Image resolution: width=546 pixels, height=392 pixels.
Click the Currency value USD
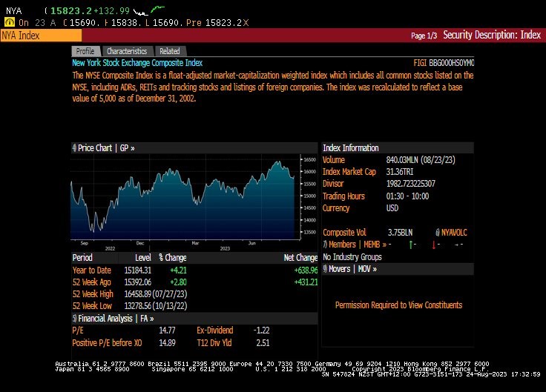tap(392, 208)
